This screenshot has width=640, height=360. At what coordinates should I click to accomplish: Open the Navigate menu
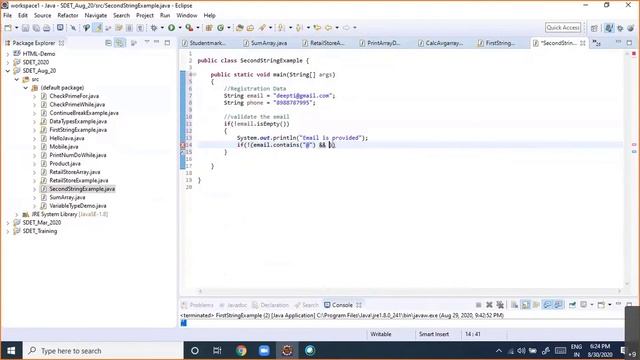pyautogui.click(x=96, y=16)
